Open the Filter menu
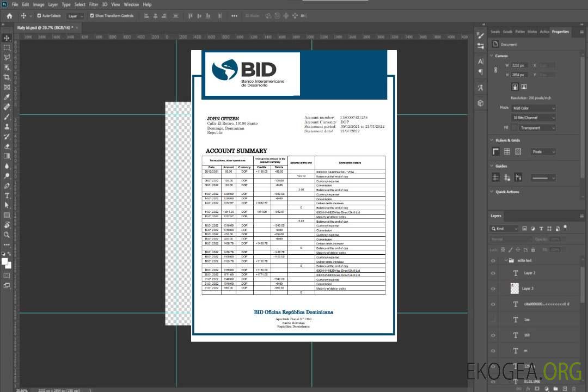This screenshot has width=588, height=392. pyautogui.click(x=94, y=4)
